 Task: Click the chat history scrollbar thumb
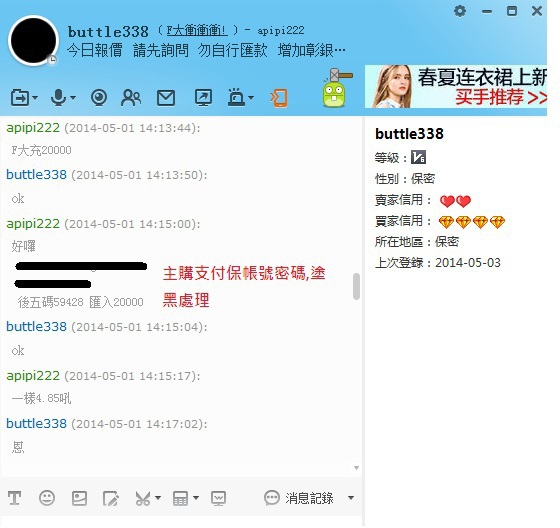[x=356, y=287]
